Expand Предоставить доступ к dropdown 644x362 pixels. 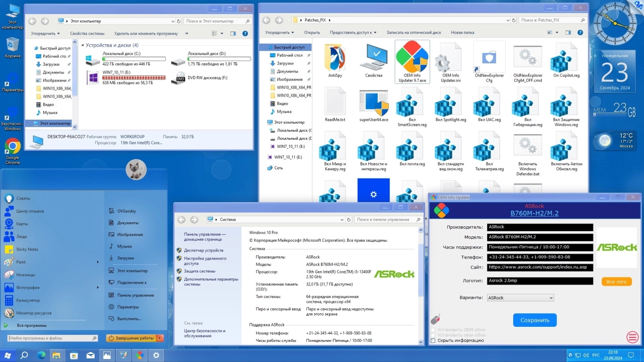pos(353,32)
